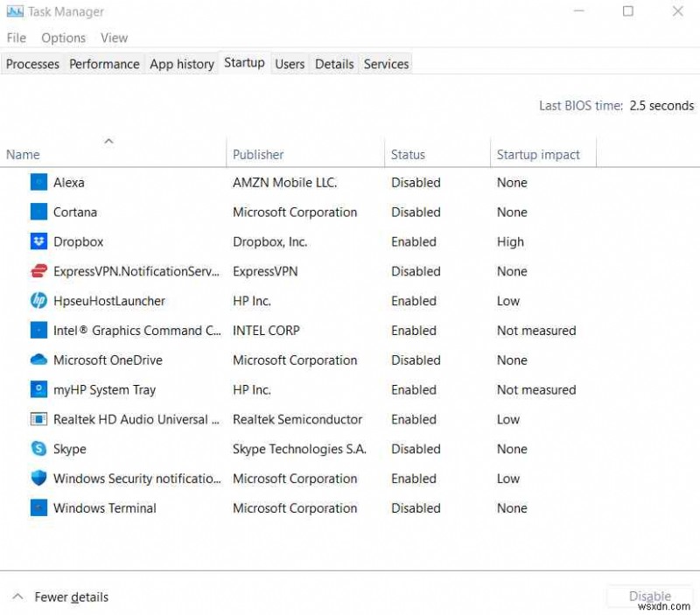700x615 pixels.
Task: Switch to the Processes tab
Action: (32, 64)
